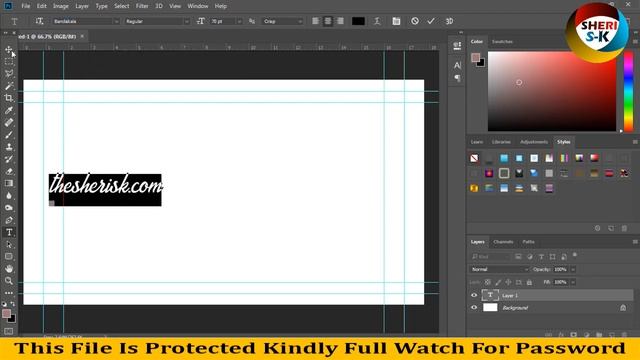
Task: Select the Path Selection tool
Action: (x=9, y=244)
